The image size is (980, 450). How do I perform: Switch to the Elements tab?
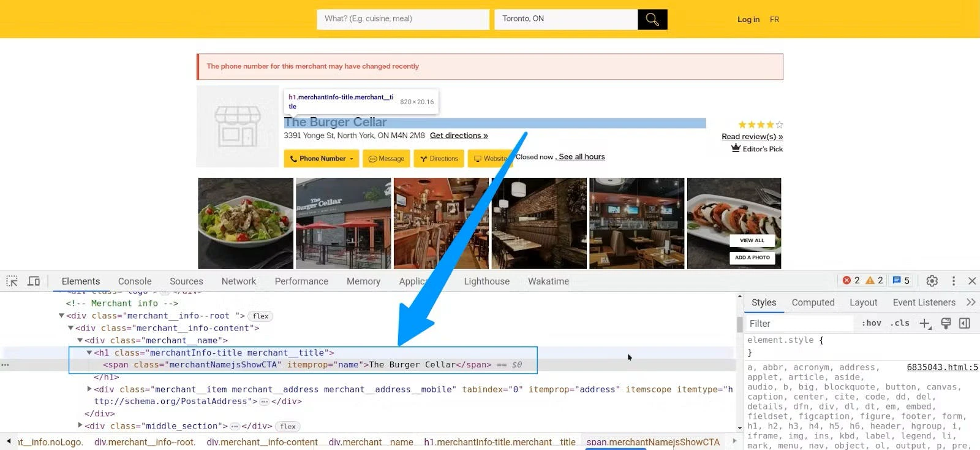click(x=81, y=281)
